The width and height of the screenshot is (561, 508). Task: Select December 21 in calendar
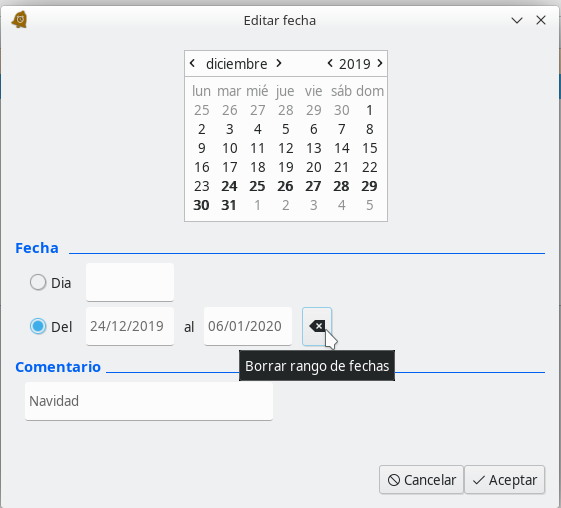[341, 167]
